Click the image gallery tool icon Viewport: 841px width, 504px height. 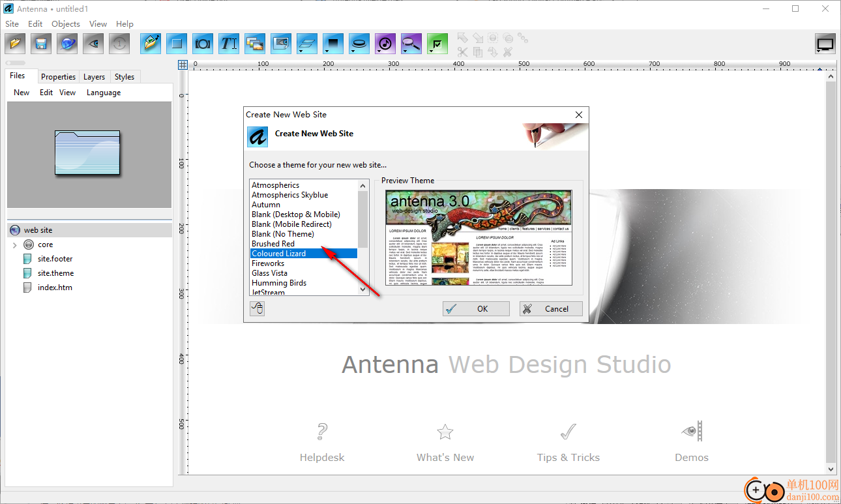click(255, 44)
